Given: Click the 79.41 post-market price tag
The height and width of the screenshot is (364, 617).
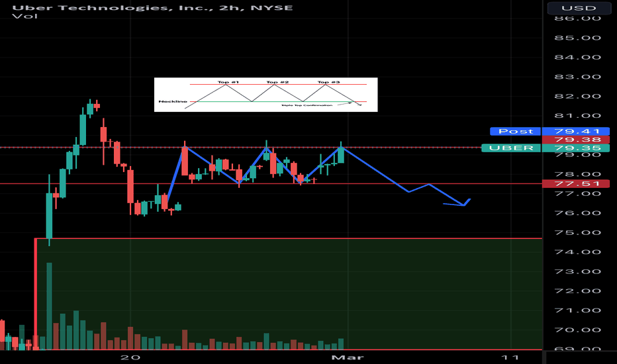Looking at the screenshot, I should 576,132.
